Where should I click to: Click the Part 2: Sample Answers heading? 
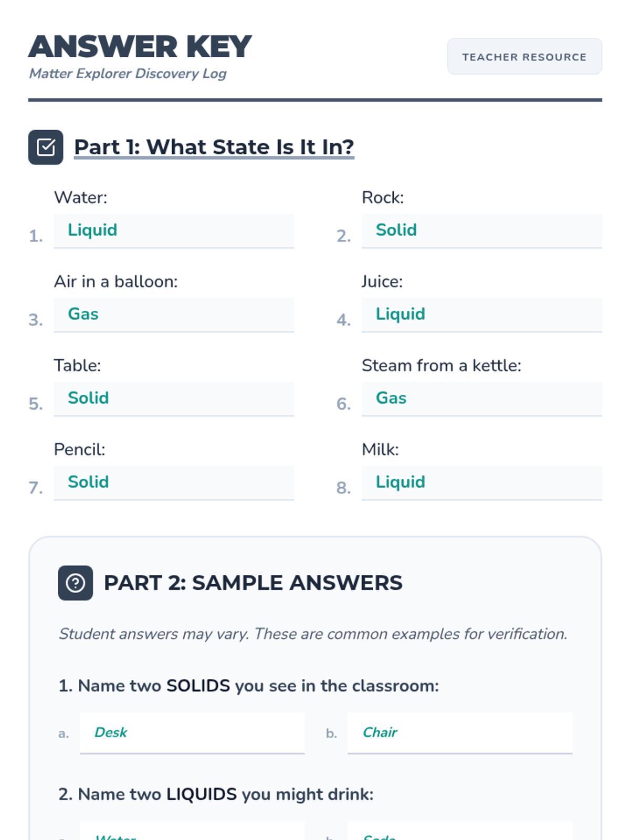[253, 583]
